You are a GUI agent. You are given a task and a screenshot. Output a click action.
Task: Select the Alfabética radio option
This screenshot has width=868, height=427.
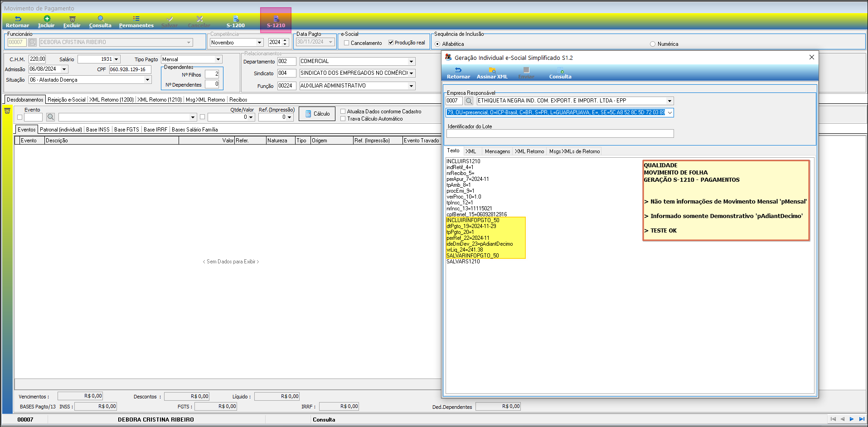437,44
